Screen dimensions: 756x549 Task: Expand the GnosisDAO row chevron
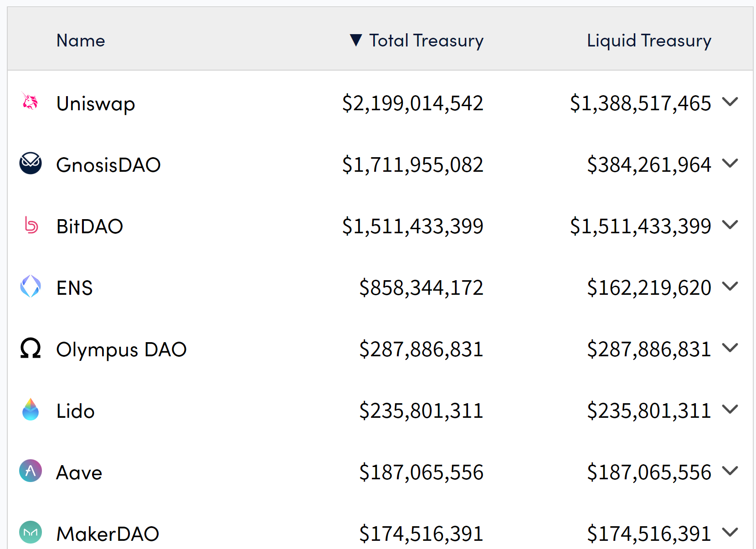[730, 163]
